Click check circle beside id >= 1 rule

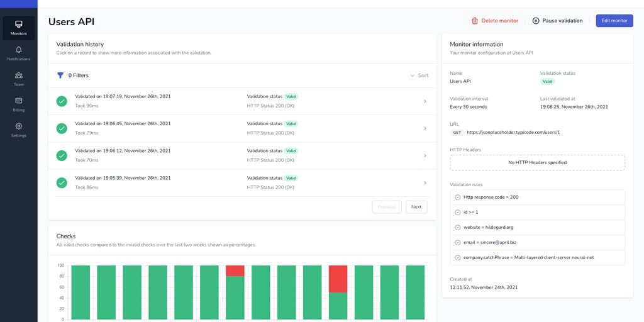(458, 213)
